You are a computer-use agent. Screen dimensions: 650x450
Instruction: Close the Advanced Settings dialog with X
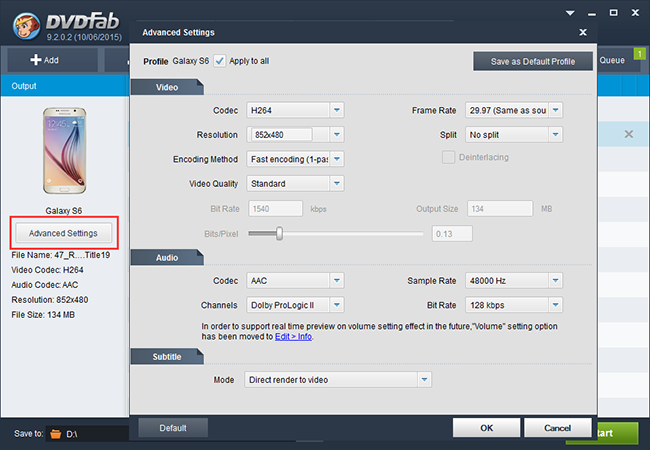coord(583,32)
